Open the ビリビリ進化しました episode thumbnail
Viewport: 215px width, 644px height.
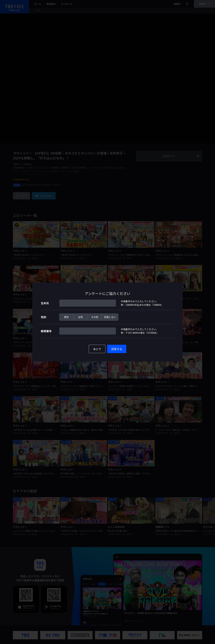(x=84, y=453)
